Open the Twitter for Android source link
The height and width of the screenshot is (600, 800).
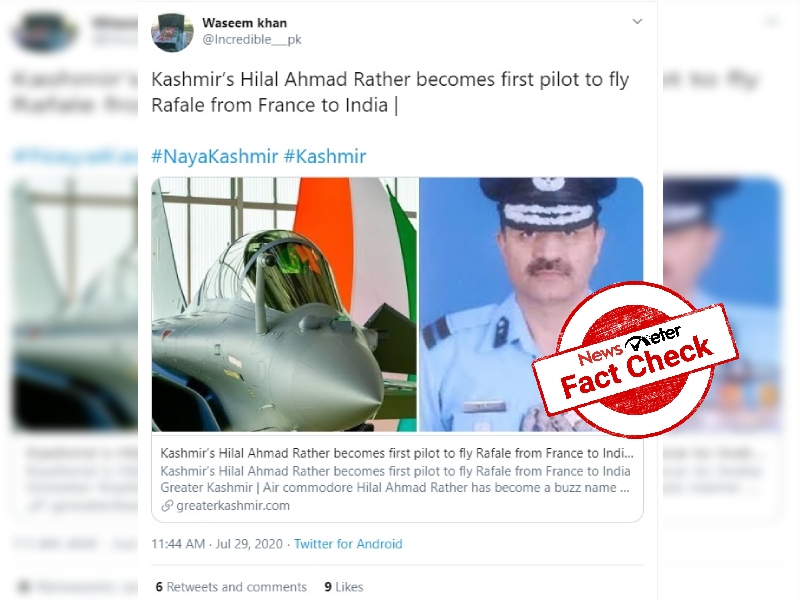tap(348, 544)
